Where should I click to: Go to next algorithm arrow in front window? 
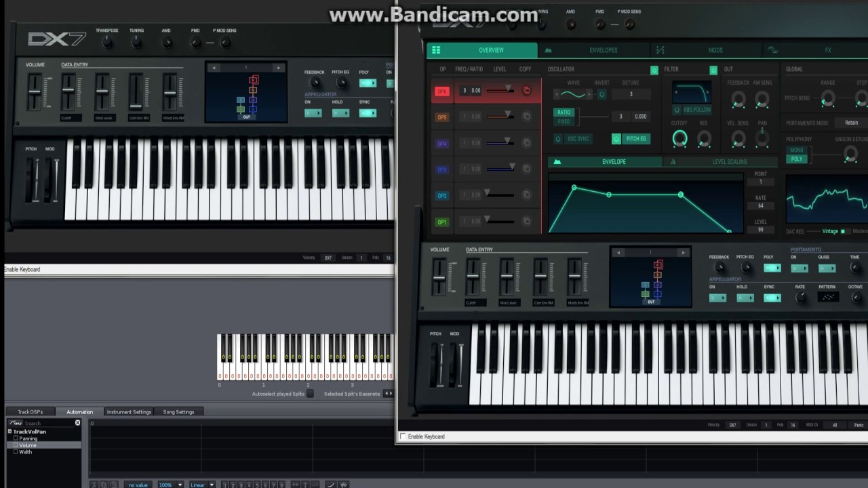[683, 253]
